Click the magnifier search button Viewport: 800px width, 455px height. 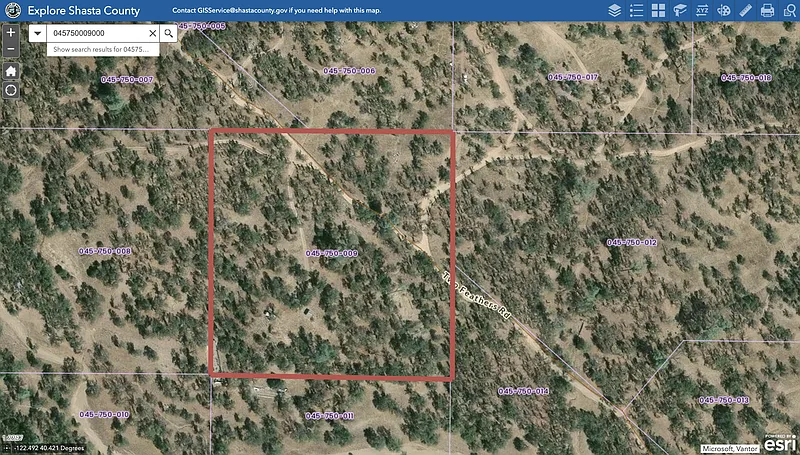(x=169, y=33)
